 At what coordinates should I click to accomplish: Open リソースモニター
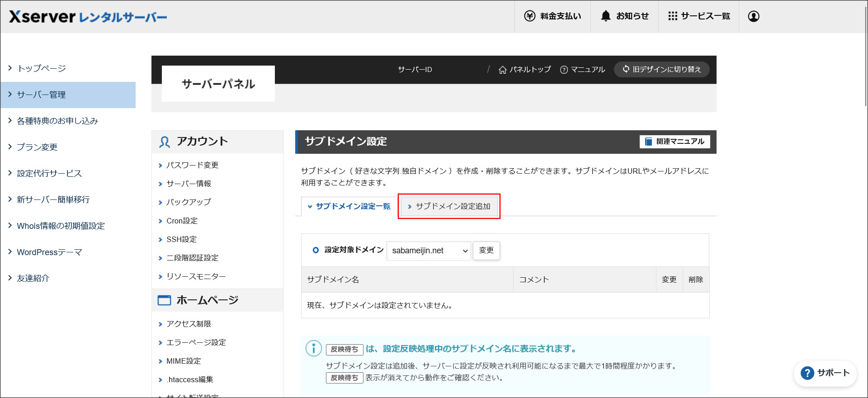(x=196, y=276)
